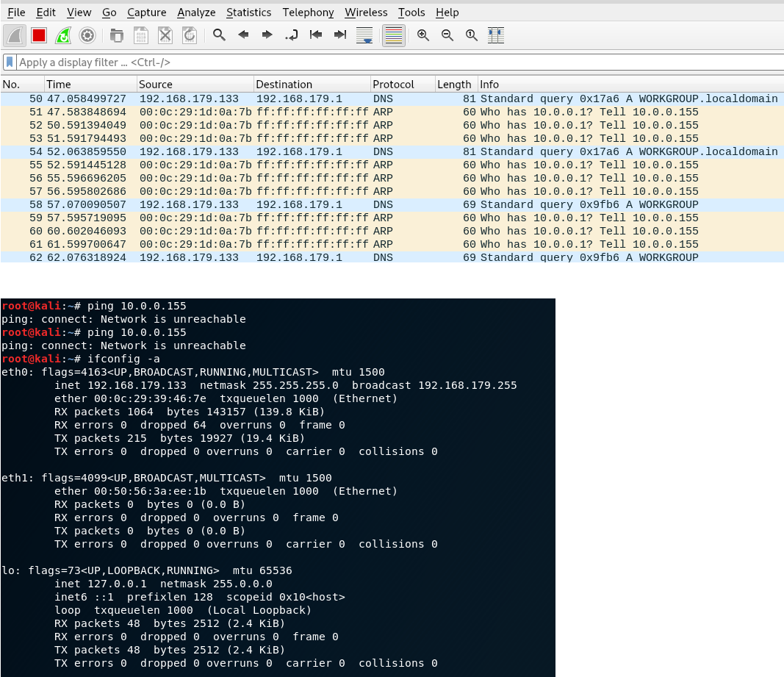The image size is (784, 677).
Task: Open the capture options dialog
Action: click(88, 35)
